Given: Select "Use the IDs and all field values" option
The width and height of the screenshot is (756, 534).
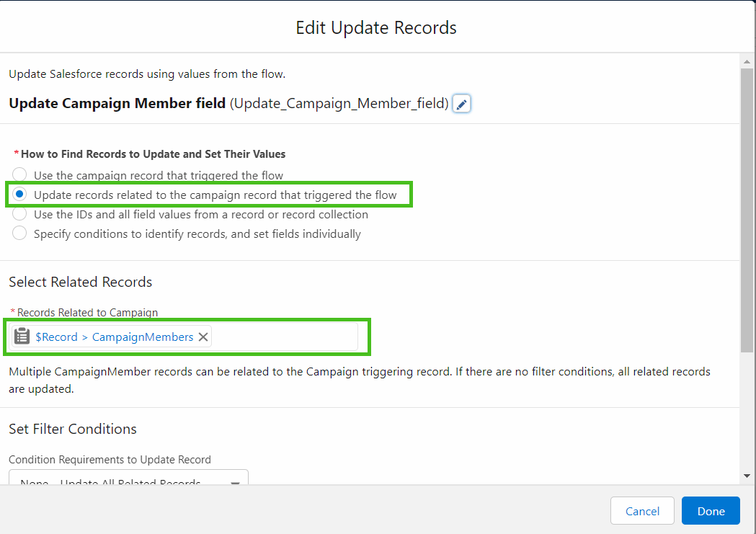Looking at the screenshot, I should click(x=19, y=214).
